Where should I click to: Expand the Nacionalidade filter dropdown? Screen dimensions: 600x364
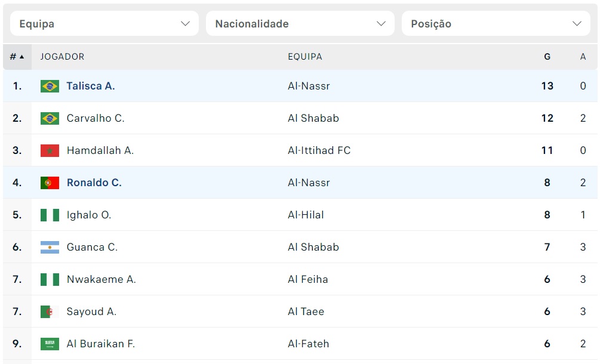300,23
